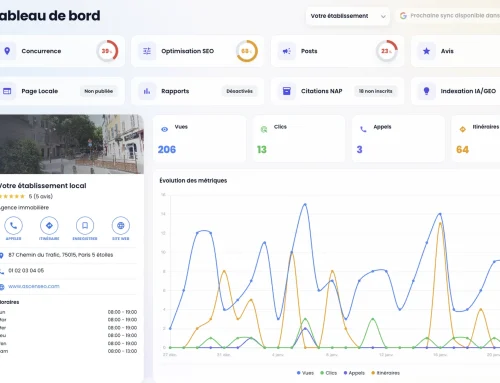Open the Page Locale card
Viewport: 500px width, 383px height.
62,91
